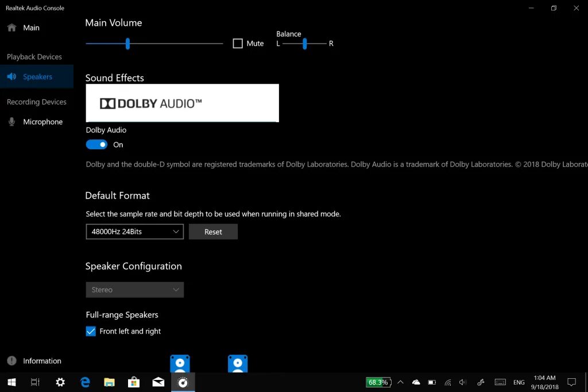
Task: Click the battery tray icon
Action: pyautogui.click(x=432, y=382)
